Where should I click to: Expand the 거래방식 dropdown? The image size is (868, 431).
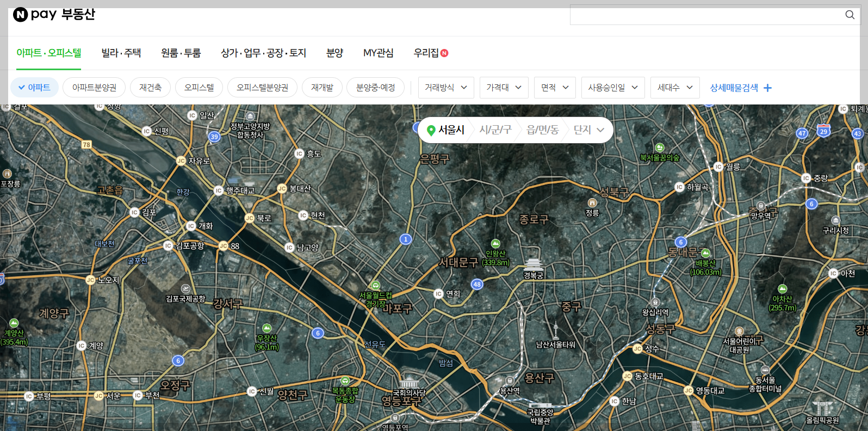pyautogui.click(x=446, y=87)
